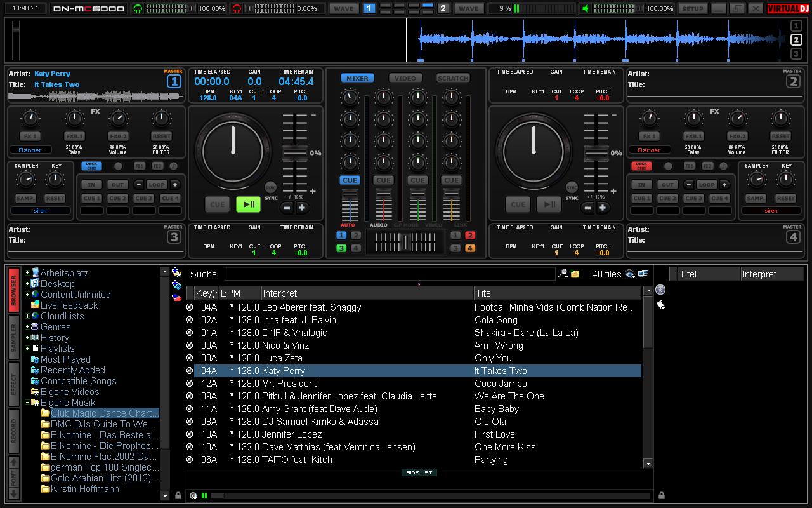
Task: Open the Flanger effect dropdown on deck 1
Action: point(30,150)
